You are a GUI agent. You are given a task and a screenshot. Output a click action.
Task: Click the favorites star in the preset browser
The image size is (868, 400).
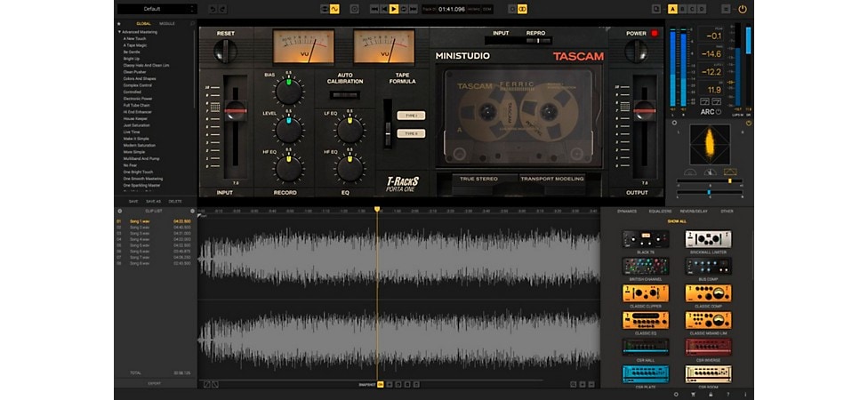(118, 24)
